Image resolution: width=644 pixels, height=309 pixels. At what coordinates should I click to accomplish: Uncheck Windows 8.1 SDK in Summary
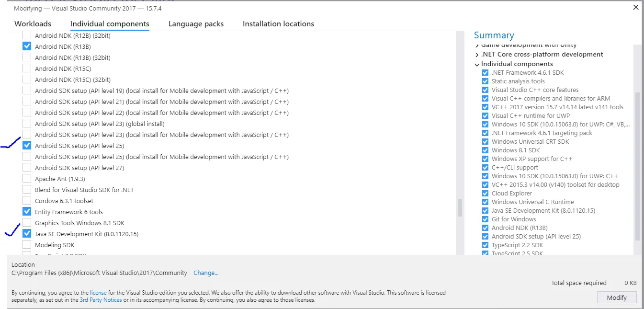pyautogui.click(x=485, y=150)
